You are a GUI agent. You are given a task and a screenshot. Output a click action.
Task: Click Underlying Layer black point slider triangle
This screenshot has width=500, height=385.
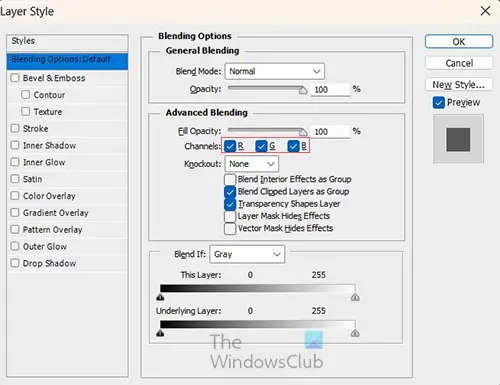tap(160, 333)
